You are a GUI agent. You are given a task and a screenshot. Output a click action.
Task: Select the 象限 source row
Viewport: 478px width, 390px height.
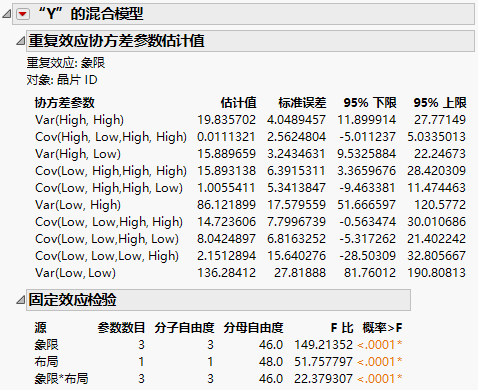coord(47,345)
